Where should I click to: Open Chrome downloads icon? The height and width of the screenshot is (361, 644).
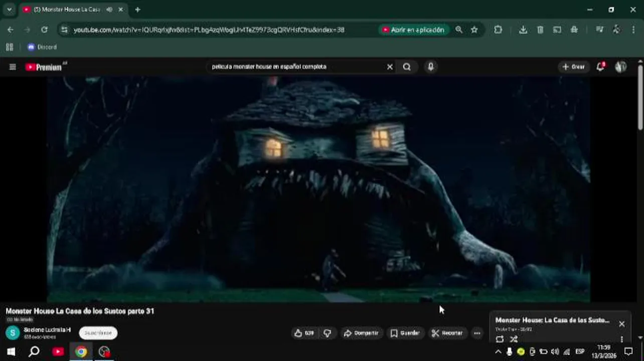[523, 30]
